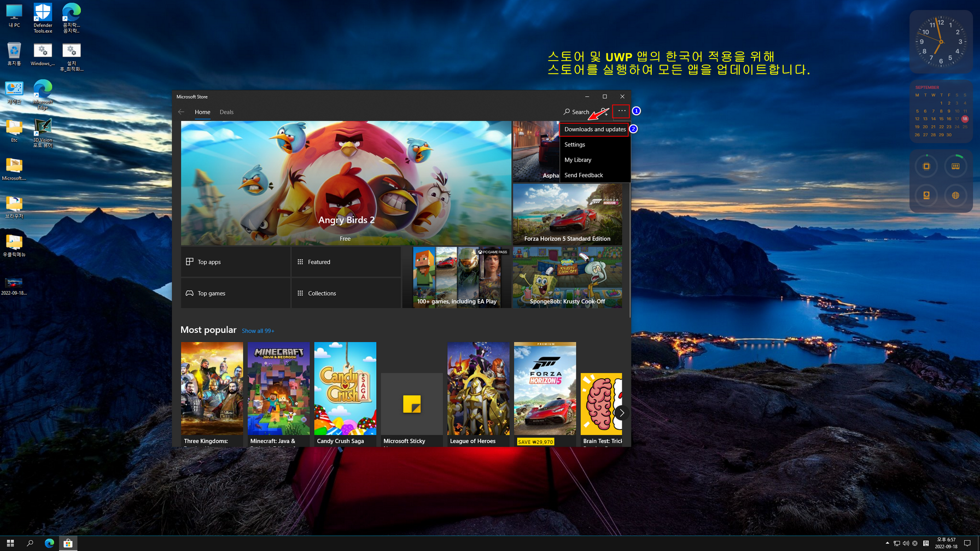The width and height of the screenshot is (980, 551).
Task: Open the Angry Birds 2 banner
Action: click(346, 183)
